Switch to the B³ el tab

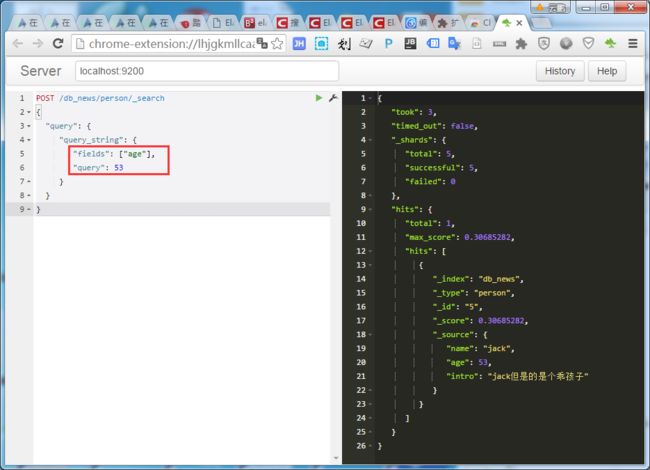(x=256, y=23)
